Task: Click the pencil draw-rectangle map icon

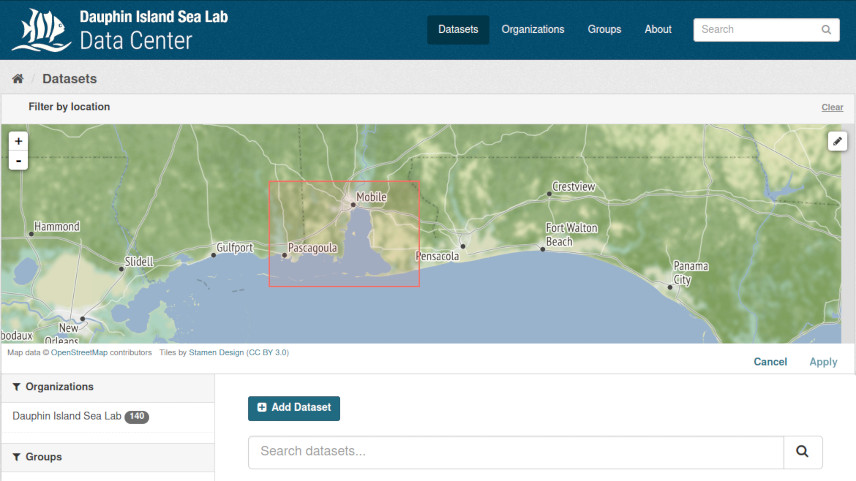Action: [x=837, y=142]
